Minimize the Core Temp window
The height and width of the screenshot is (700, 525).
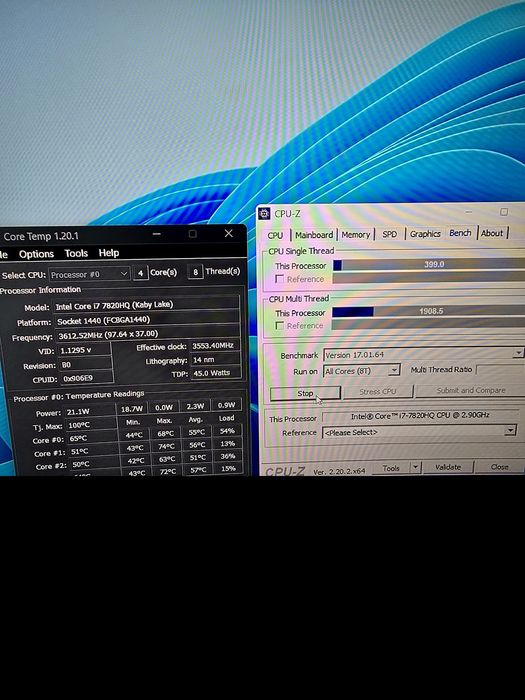(156, 234)
